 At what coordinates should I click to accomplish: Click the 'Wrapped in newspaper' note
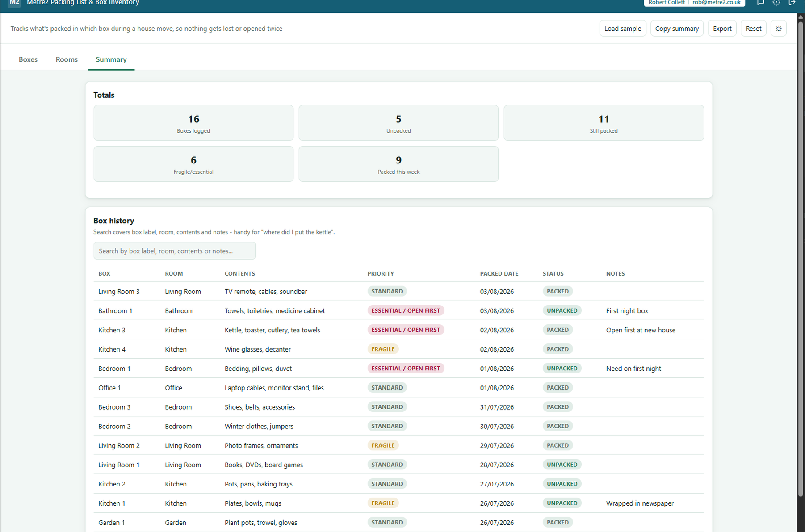pos(640,503)
